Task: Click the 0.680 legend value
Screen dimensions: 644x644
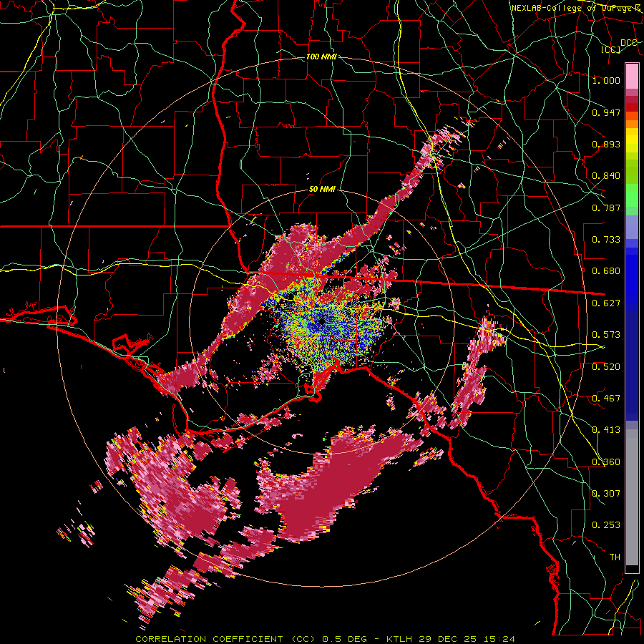Action: click(606, 271)
